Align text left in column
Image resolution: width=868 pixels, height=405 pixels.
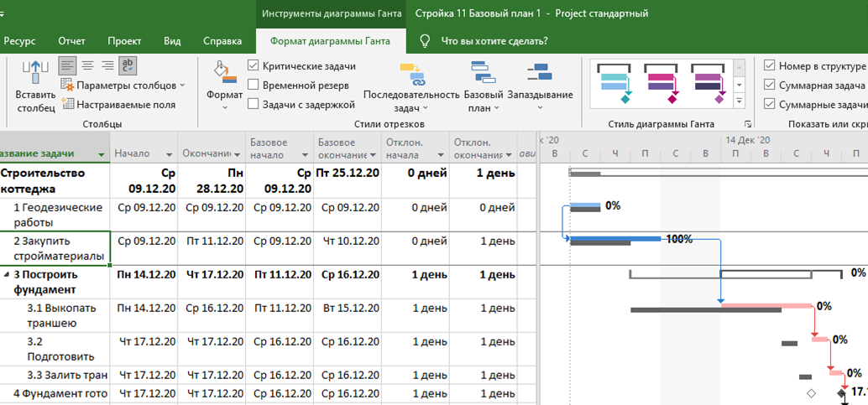68,66
